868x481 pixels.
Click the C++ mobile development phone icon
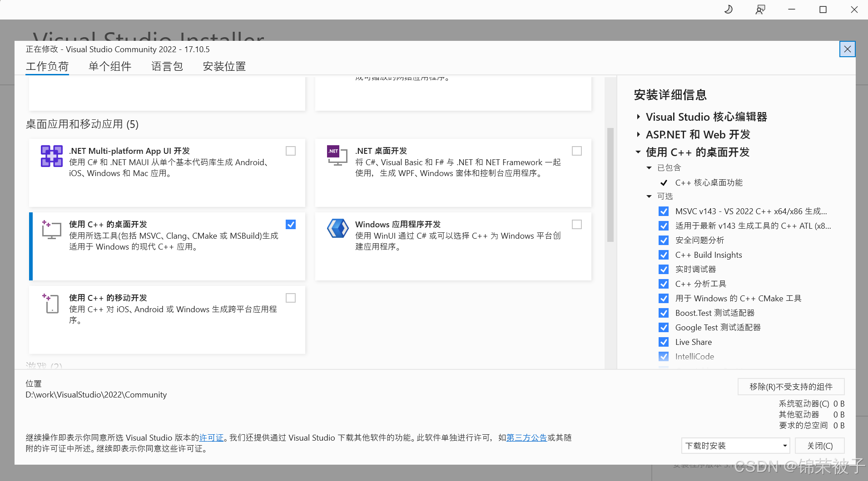tap(51, 303)
